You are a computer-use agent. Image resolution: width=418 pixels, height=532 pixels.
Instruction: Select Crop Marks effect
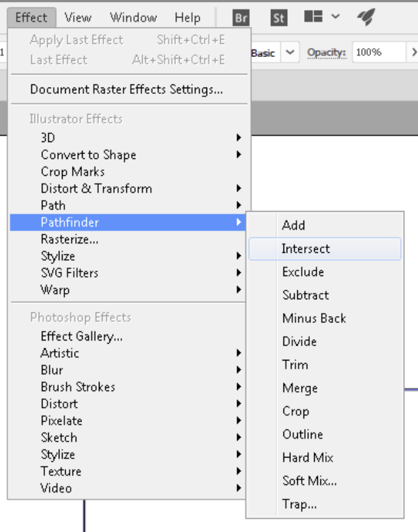click(73, 171)
